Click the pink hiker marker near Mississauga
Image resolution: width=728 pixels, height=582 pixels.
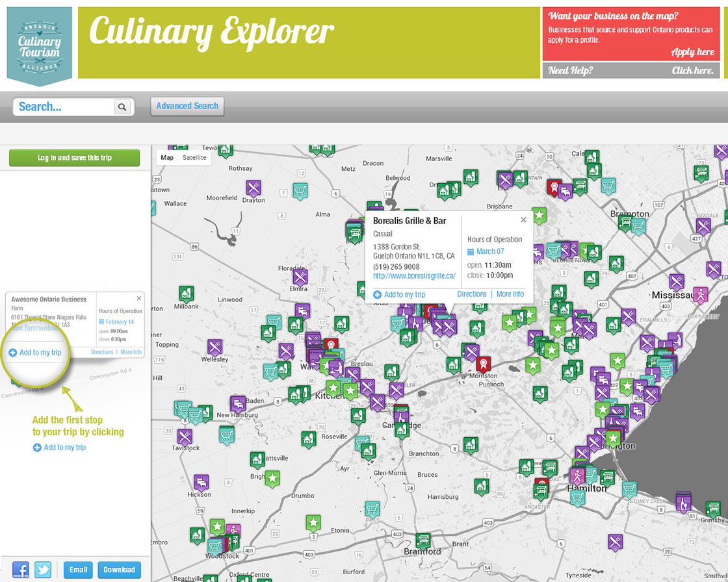(701, 295)
